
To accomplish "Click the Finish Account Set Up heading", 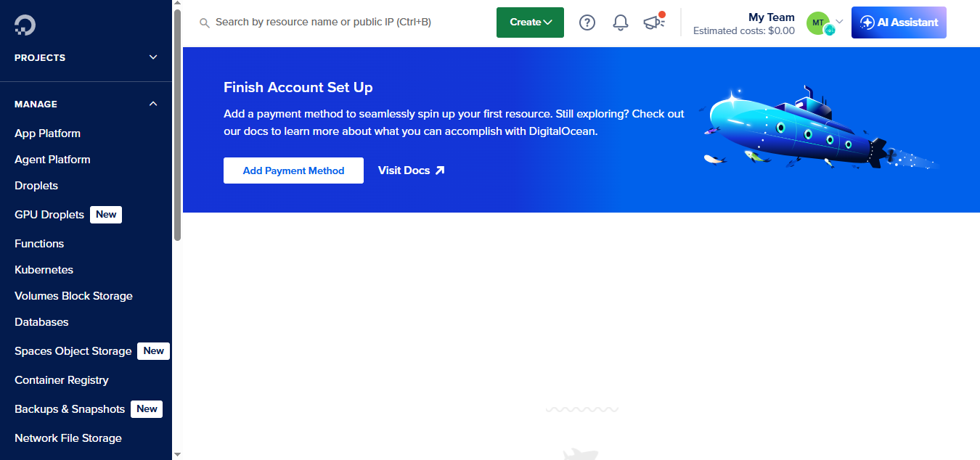I will click(298, 88).
